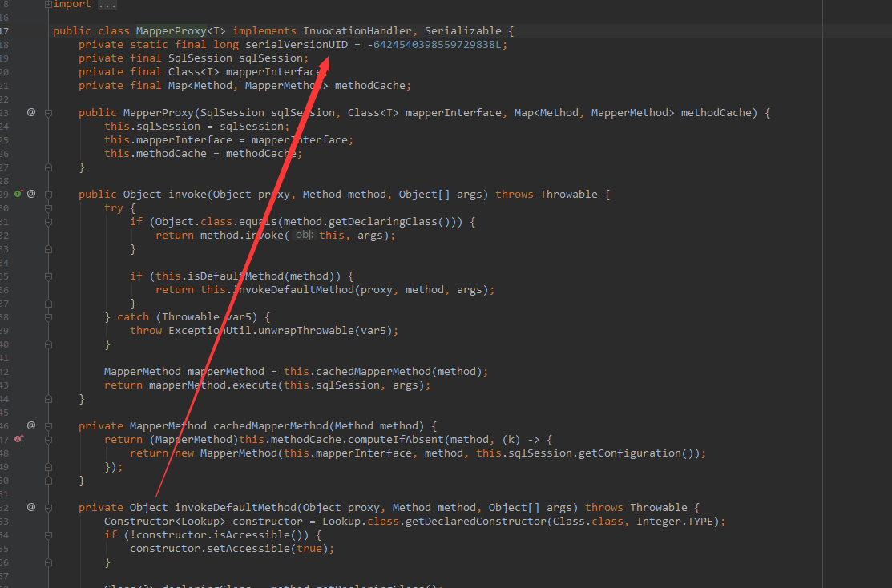Viewport: 892px width, 588px height.
Task: Fold the !constructor.isAccessible if block
Action: 48,534
